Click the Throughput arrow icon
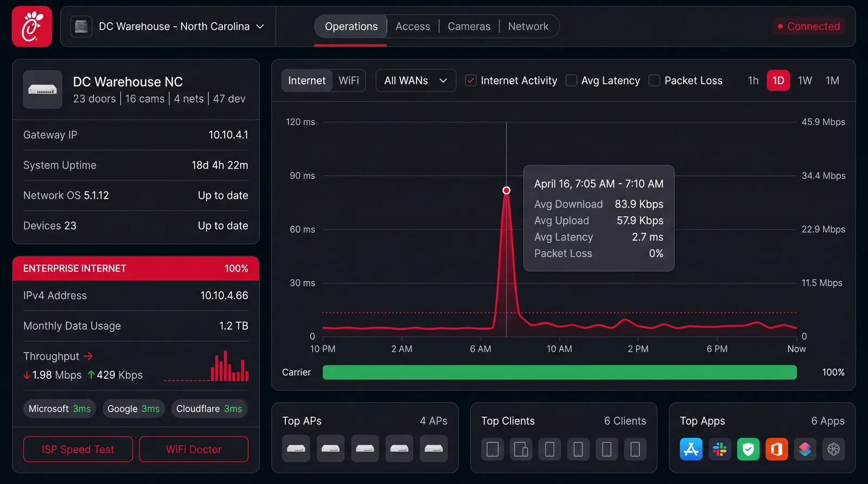 (88, 356)
